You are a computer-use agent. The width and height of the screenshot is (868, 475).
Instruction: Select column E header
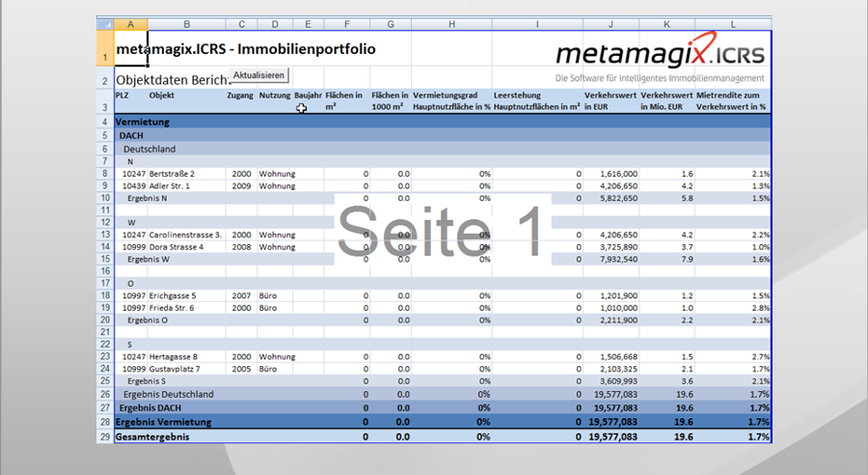click(308, 24)
